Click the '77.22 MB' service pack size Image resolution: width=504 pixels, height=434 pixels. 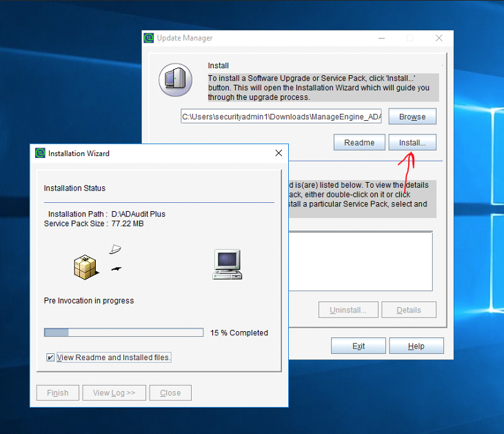coord(128,224)
